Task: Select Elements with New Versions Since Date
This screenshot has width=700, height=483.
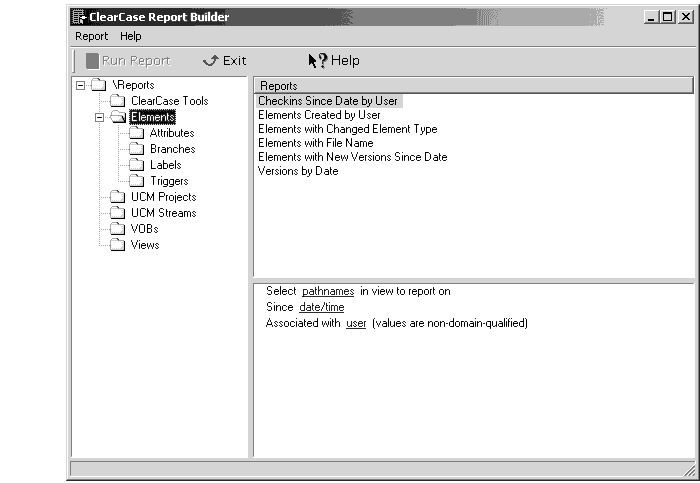Action: pos(353,157)
